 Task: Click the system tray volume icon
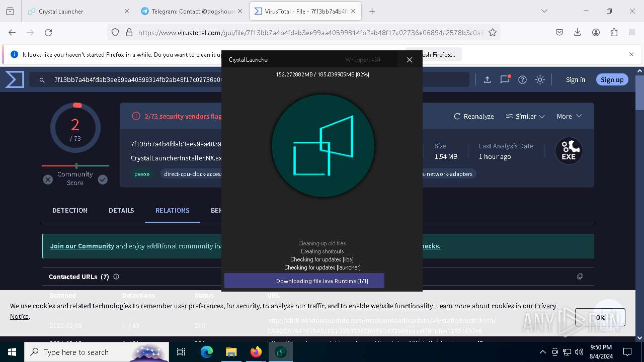[579, 352]
